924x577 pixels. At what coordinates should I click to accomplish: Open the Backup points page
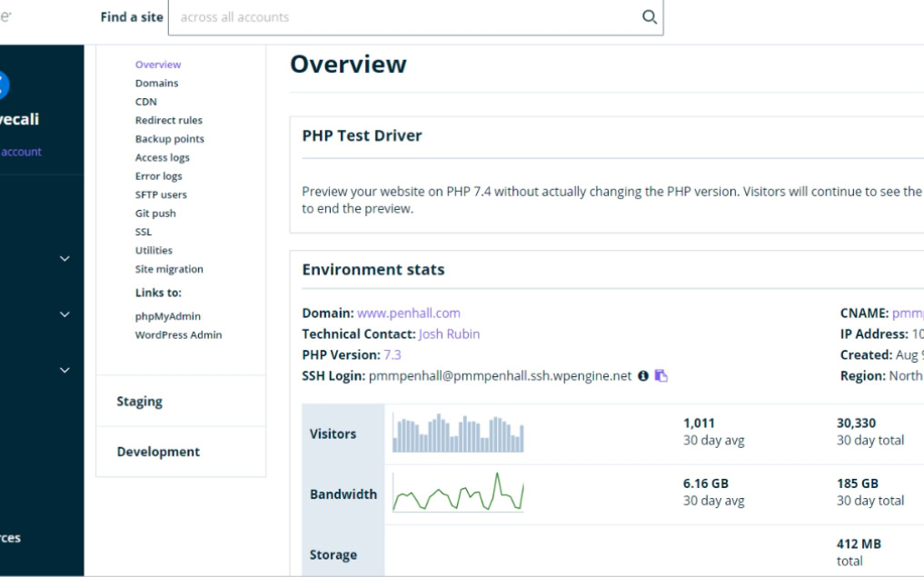(x=169, y=139)
